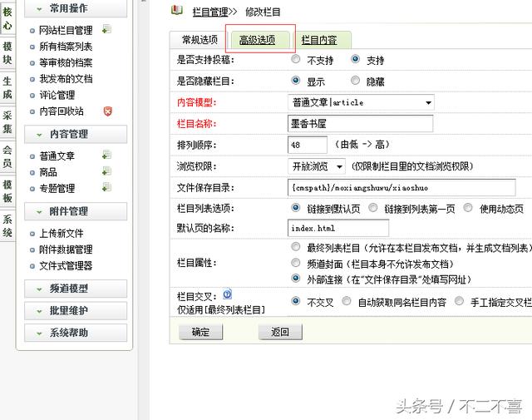532x420 pixels.
Task: Open 内容模型 dropdown (普通文章|article)
Action: click(x=361, y=102)
